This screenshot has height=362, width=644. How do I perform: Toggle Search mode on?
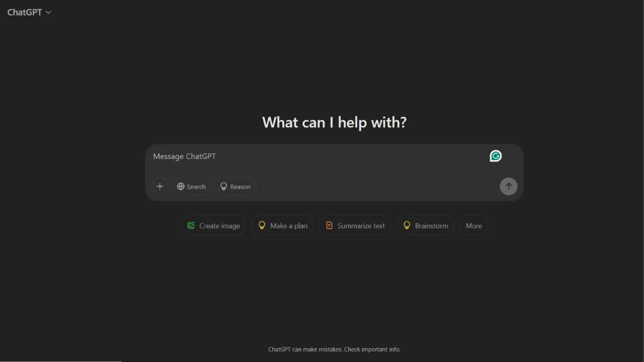(192, 186)
